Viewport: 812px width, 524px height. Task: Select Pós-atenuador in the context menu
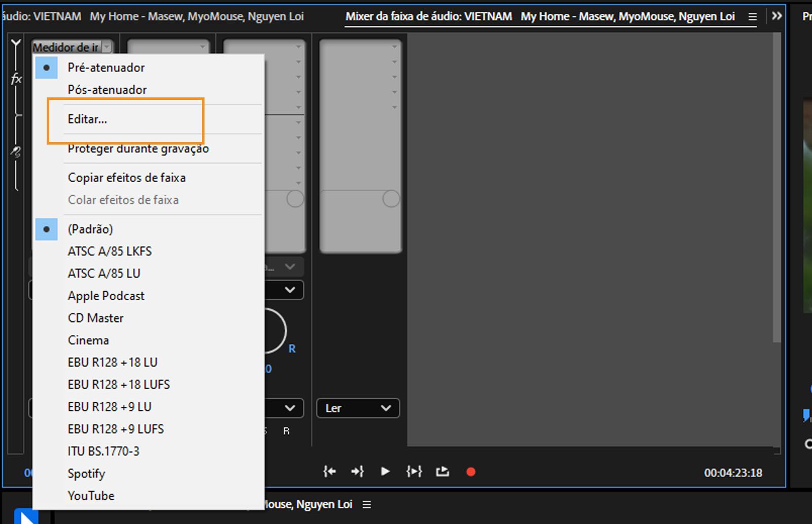[148, 90]
